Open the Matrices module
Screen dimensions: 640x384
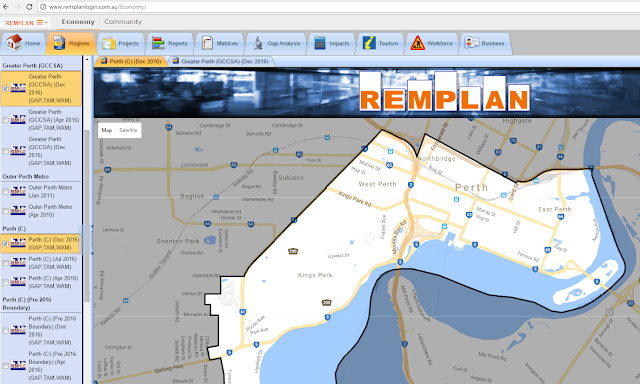pyautogui.click(x=219, y=43)
